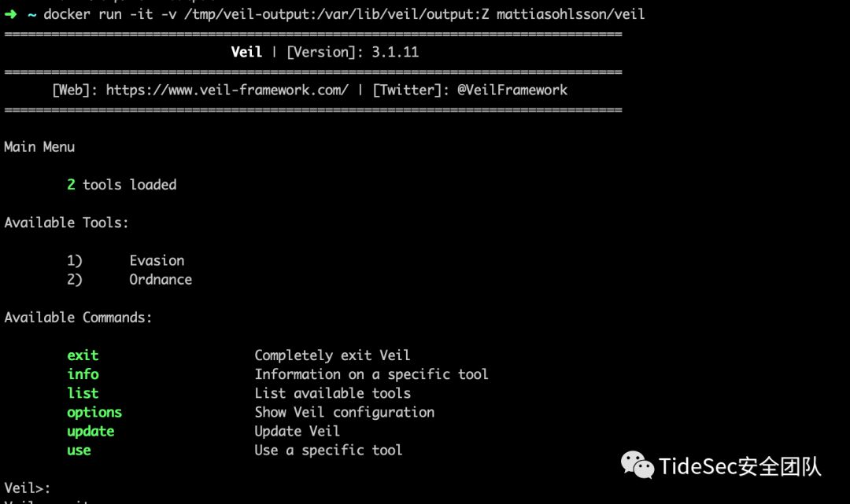The width and height of the screenshot is (850, 504).
Task: Click the WeChat logo in the watermark
Action: click(x=637, y=465)
